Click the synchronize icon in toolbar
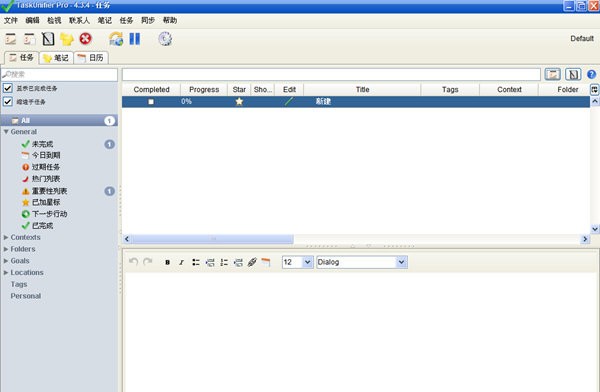Image resolution: width=600 pixels, height=392 pixels. pos(116,39)
